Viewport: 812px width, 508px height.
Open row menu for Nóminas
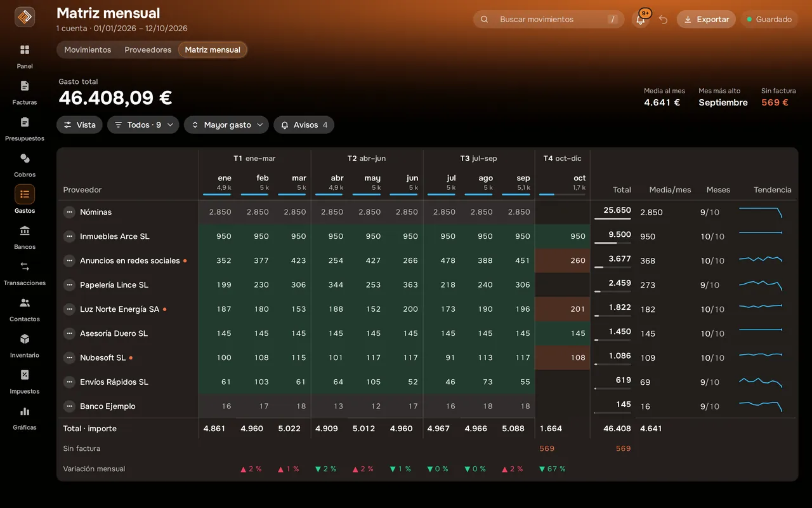click(69, 212)
